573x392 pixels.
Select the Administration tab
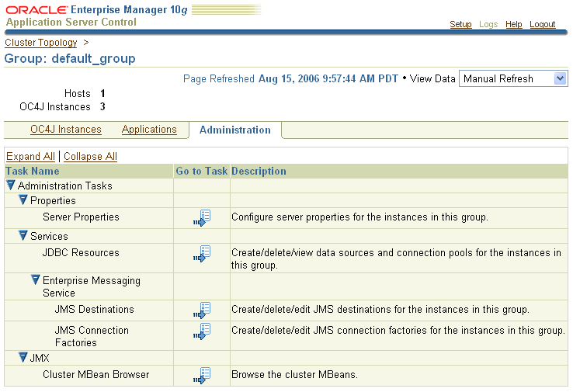(x=235, y=130)
